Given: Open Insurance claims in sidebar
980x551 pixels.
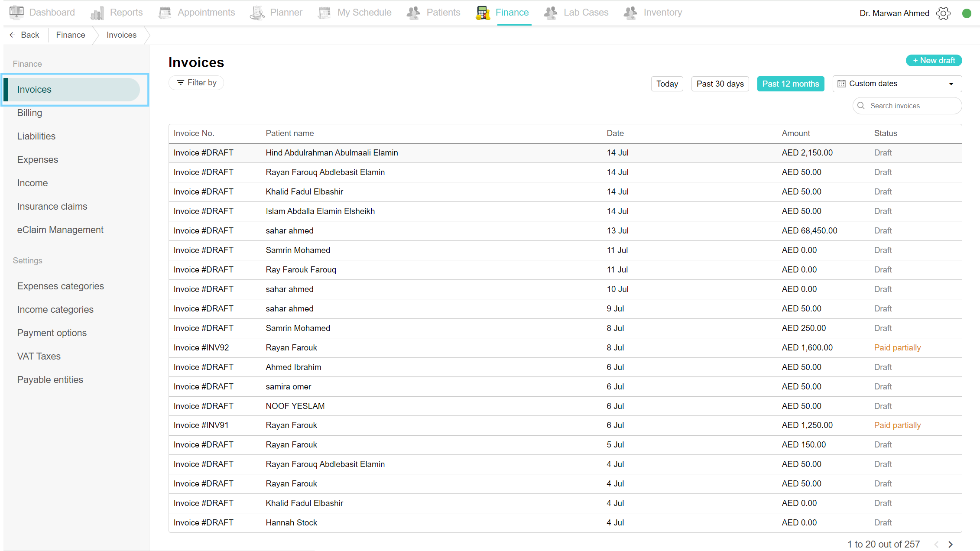Looking at the screenshot, I should (x=52, y=206).
